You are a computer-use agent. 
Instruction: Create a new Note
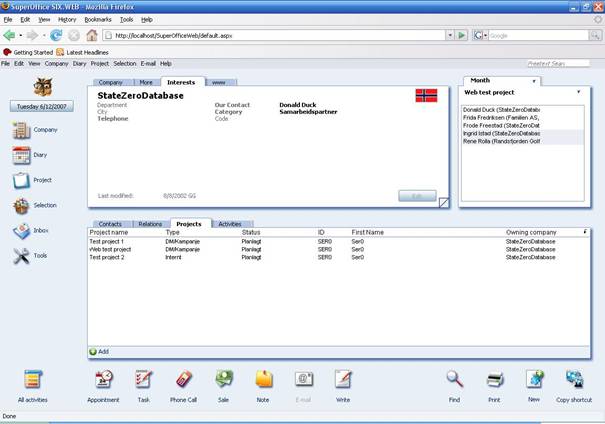[264, 380]
